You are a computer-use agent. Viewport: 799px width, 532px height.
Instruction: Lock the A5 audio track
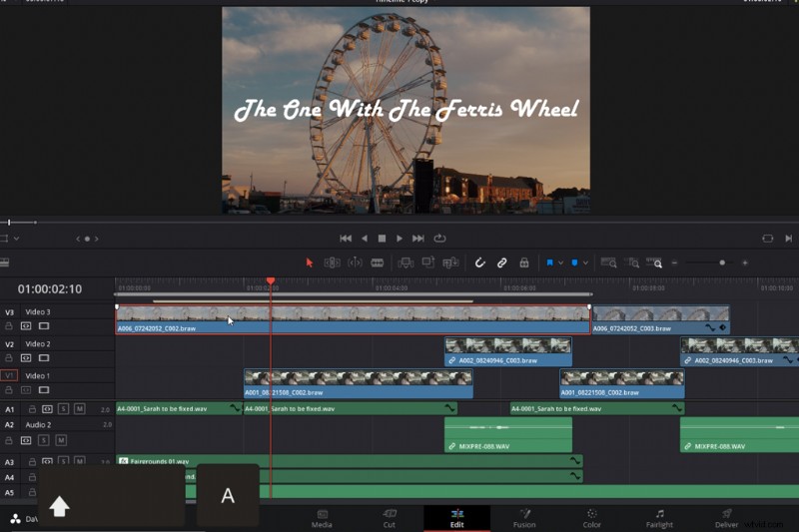tap(32, 492)
